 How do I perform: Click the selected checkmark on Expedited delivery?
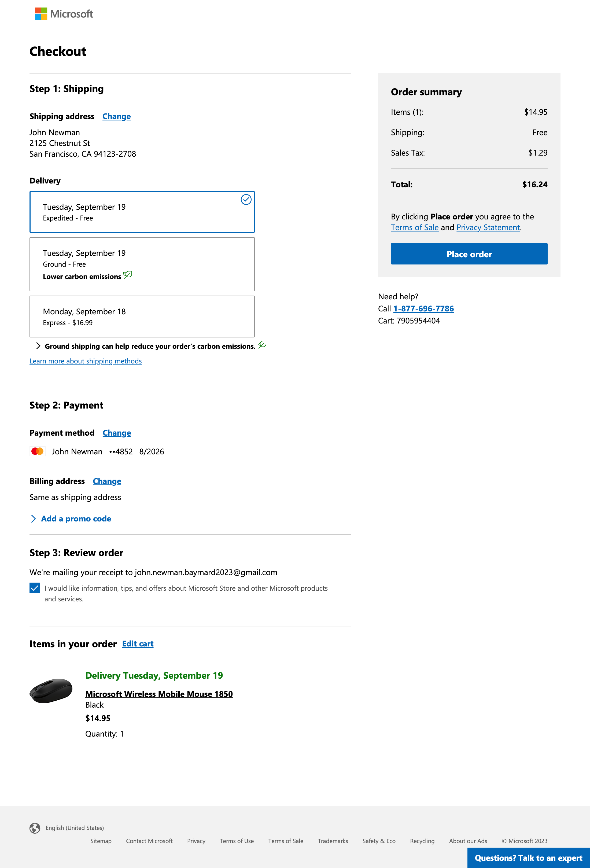pyautogui.click(x=246, y=200)
